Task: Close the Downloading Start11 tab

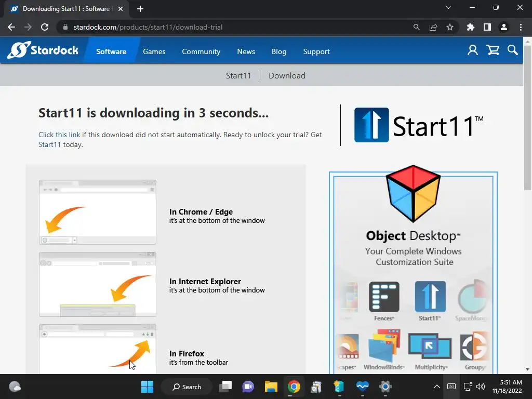Action: pyautogui.click(x=121, y=9)
